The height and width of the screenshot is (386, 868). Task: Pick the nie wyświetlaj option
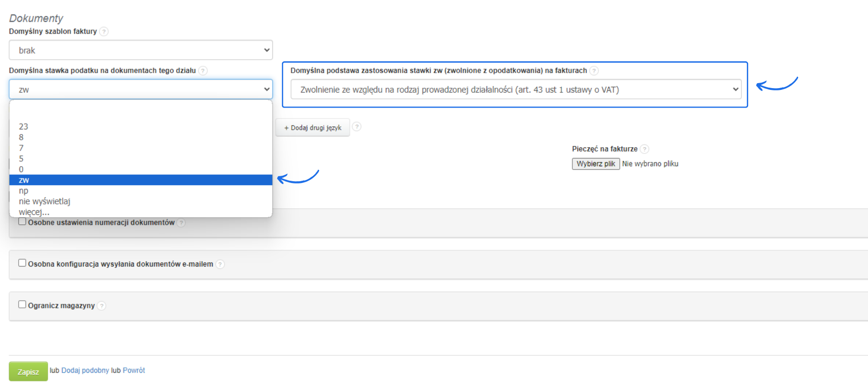pyautogui.click(x=44, y=201)
